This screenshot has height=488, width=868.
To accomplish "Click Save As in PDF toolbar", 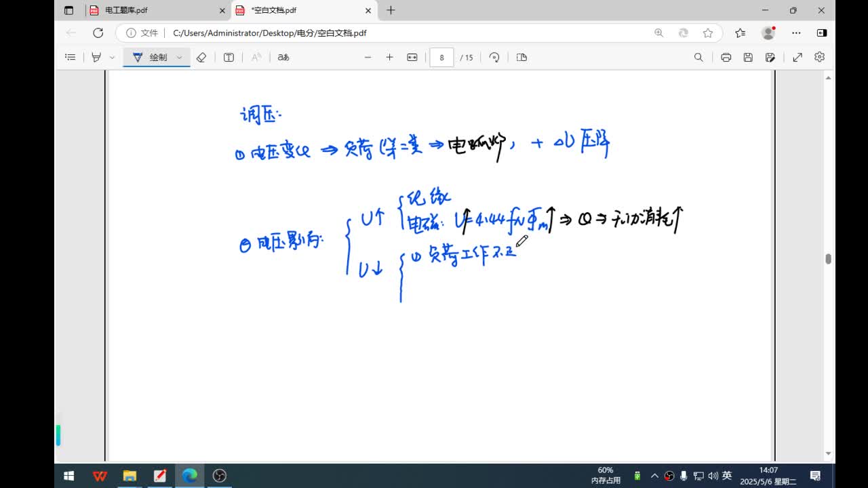I will pos(770,57).
